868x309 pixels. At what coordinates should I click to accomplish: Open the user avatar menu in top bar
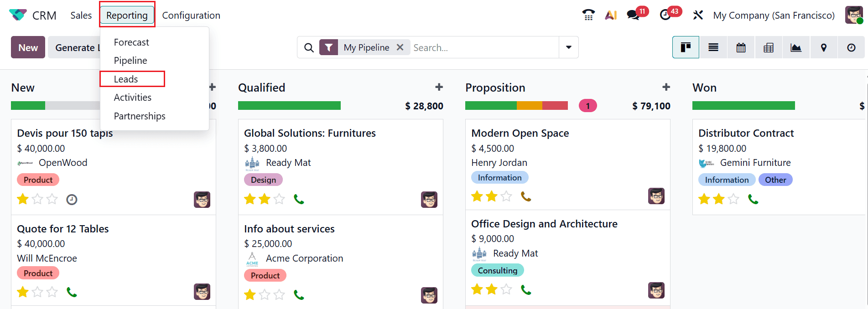click(853, 15)
